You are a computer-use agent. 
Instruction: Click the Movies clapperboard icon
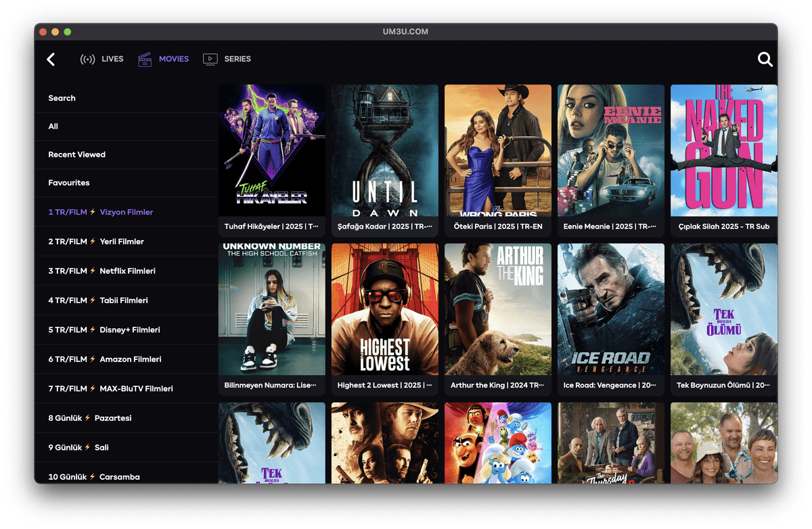[x=145, y=60]
